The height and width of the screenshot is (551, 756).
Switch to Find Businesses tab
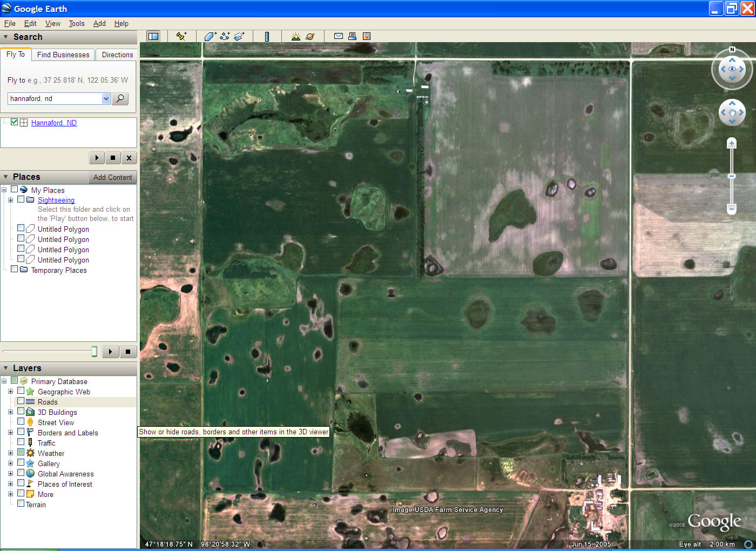pos(63,55)
